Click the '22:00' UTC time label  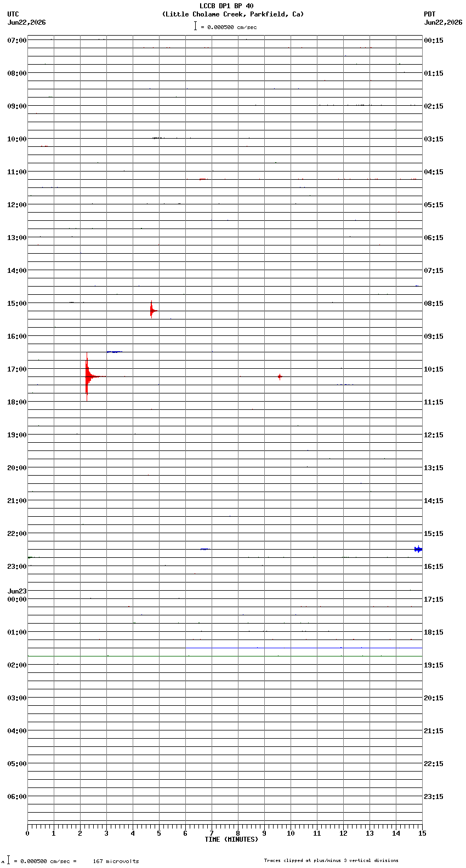point(17,534)
